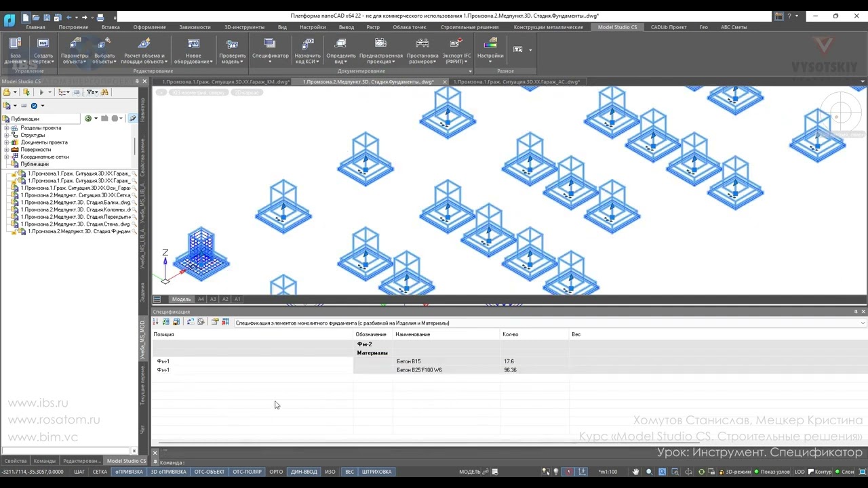This screenshot has width=868, height=488.
Task: Toggle ОРТО mode
Action: coord(276,472)
